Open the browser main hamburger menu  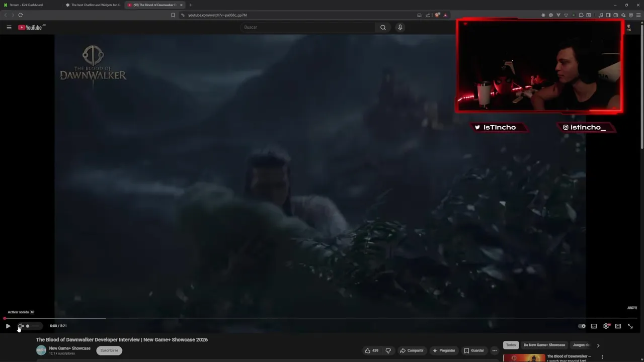(638, 15)
